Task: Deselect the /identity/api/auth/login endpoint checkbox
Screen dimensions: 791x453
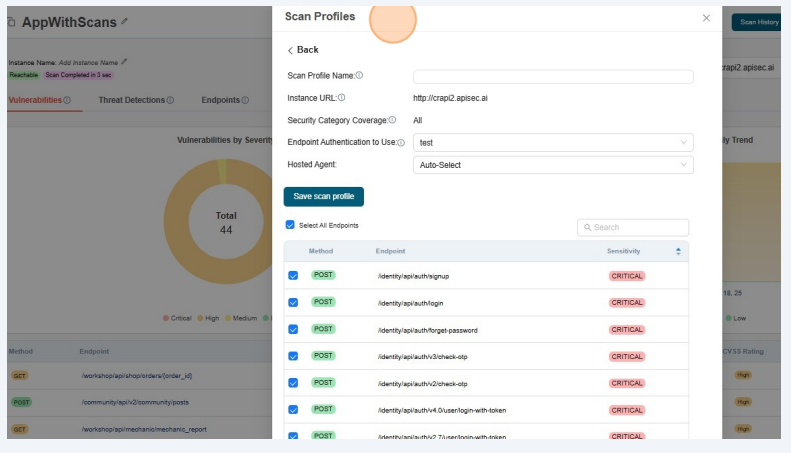Action: (293, 302)
